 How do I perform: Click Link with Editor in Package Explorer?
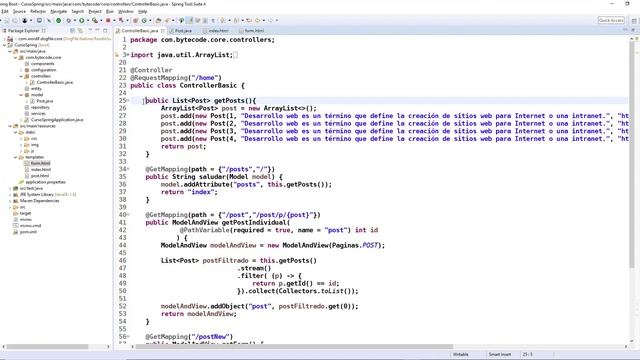point(80,31)
